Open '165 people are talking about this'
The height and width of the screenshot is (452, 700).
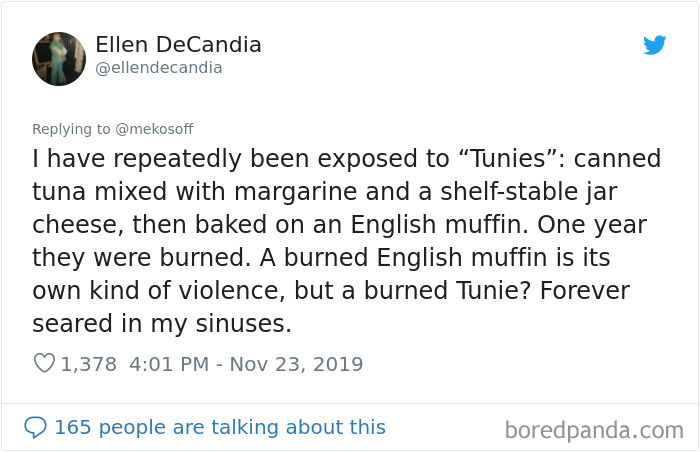point(220,427)
